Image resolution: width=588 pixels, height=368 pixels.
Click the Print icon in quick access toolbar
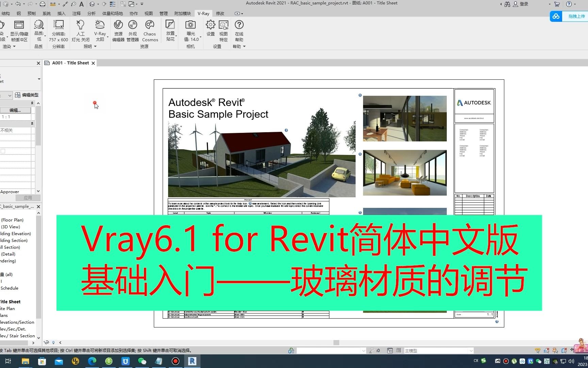tap(42, 4)
